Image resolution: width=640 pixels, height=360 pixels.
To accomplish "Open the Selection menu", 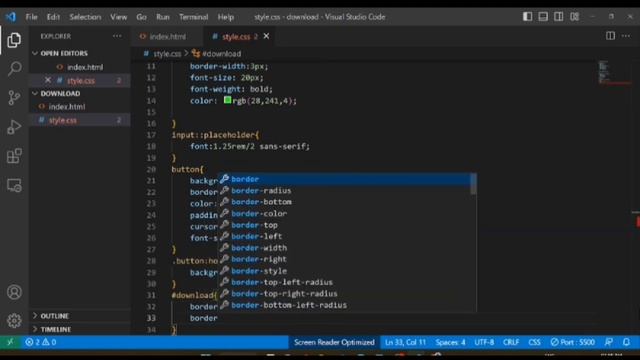I will pyautogui.click(x=85, y=17).
